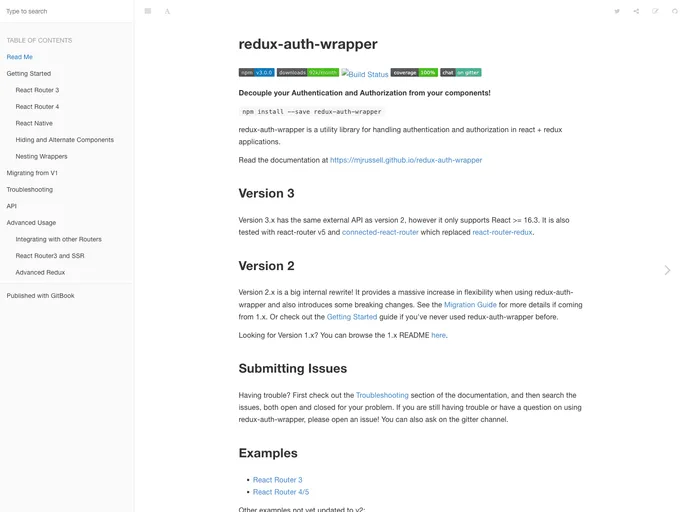Screen dimensions: 688x512
Task: Open React Router 4/5 example link
Action: click(x=281, y=492)
